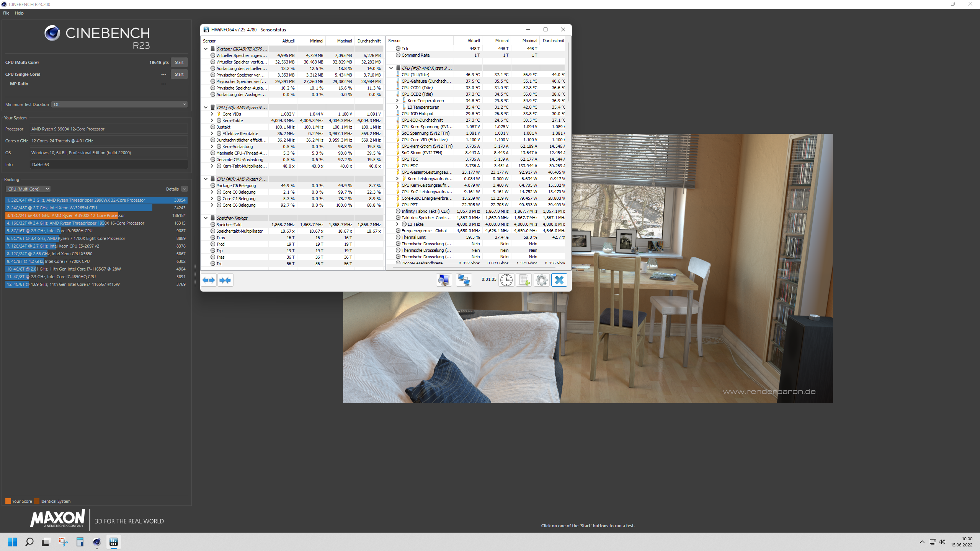This screenshot has height=551, width=980.
Task: Open the CPU (Multi Core) ranking dropdown
Action: pyautogui.click(x=28, y=189)
